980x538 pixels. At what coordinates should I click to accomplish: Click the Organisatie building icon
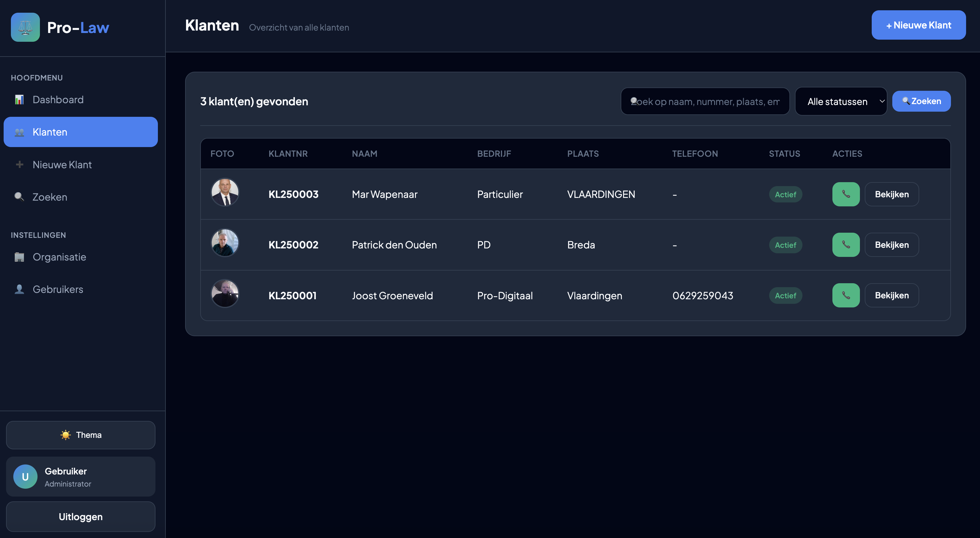click(x=19, y=257)
